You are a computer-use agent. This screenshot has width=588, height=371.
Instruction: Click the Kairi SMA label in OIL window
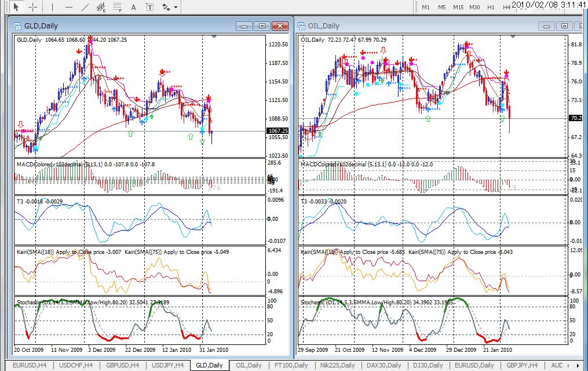tap(407, 252)
